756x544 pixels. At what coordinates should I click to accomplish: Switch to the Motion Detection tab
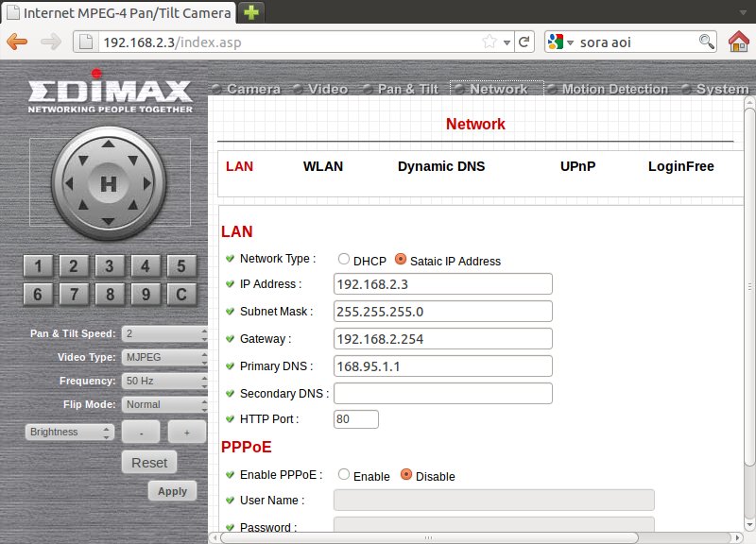point(613,89)
